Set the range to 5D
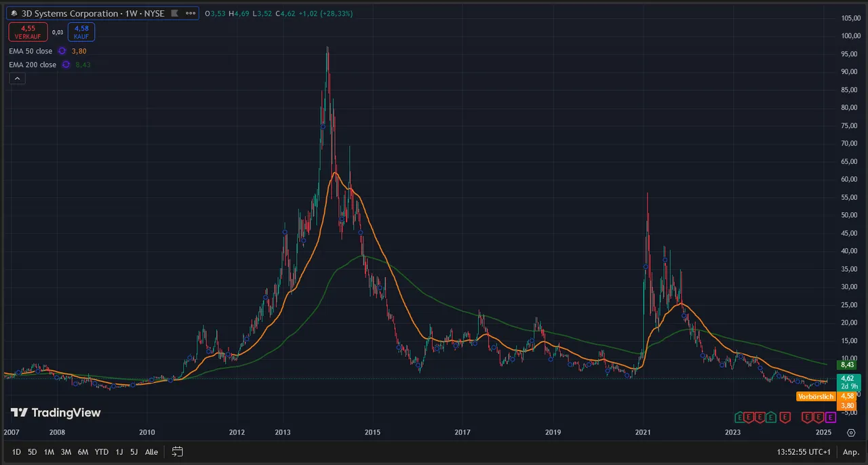Viewport: 868px width, 465px height. [33, 451]
